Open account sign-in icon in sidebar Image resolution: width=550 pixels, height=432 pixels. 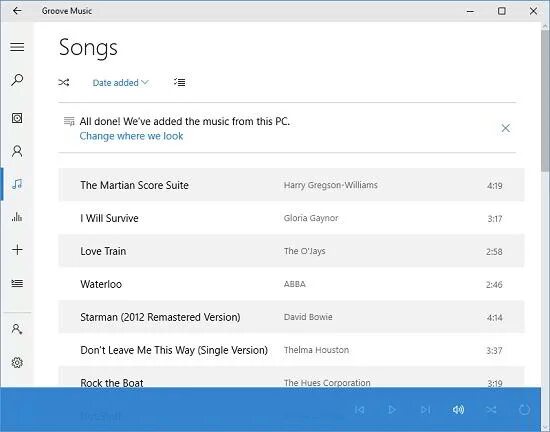pos(17,329)
